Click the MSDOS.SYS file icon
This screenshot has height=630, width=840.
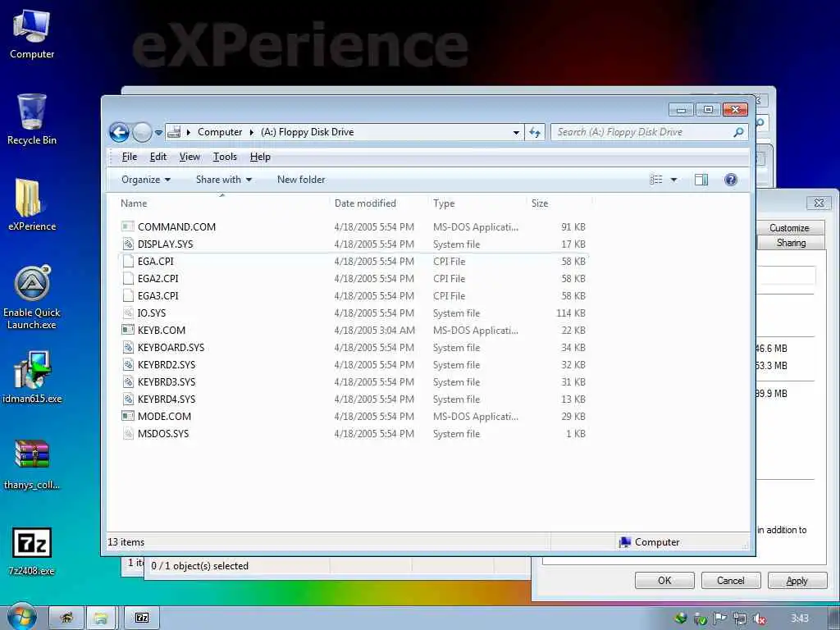[127, 433]
